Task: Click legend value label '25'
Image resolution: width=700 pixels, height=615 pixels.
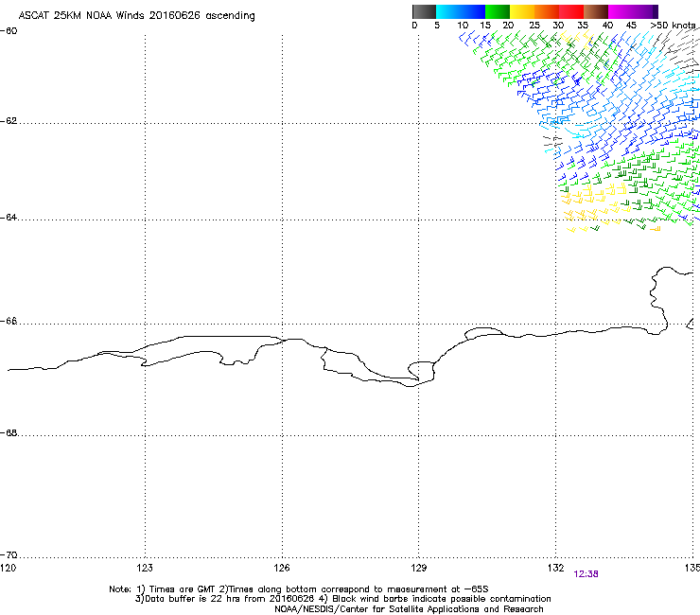Action: click(x=534, y=26)
